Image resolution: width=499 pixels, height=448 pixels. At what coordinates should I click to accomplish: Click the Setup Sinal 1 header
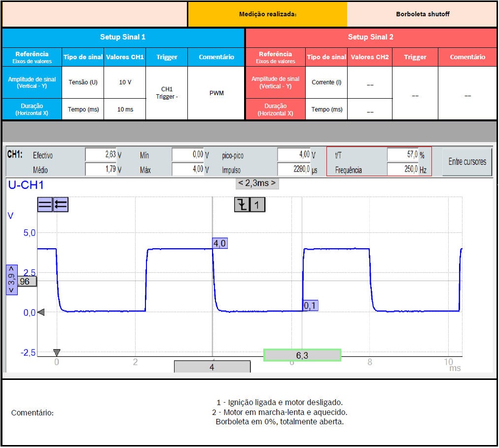(123, 37)
